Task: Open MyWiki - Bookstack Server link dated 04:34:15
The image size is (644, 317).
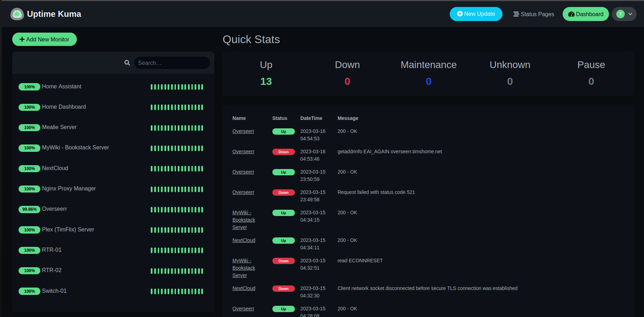Action: coord(244,220)
